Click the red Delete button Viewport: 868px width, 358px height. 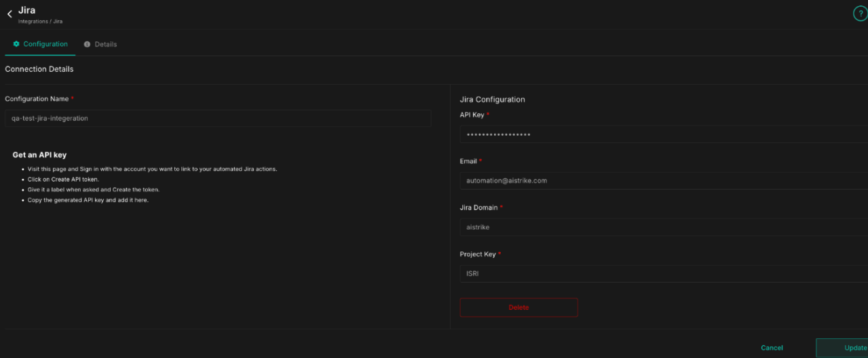point(518,307)
